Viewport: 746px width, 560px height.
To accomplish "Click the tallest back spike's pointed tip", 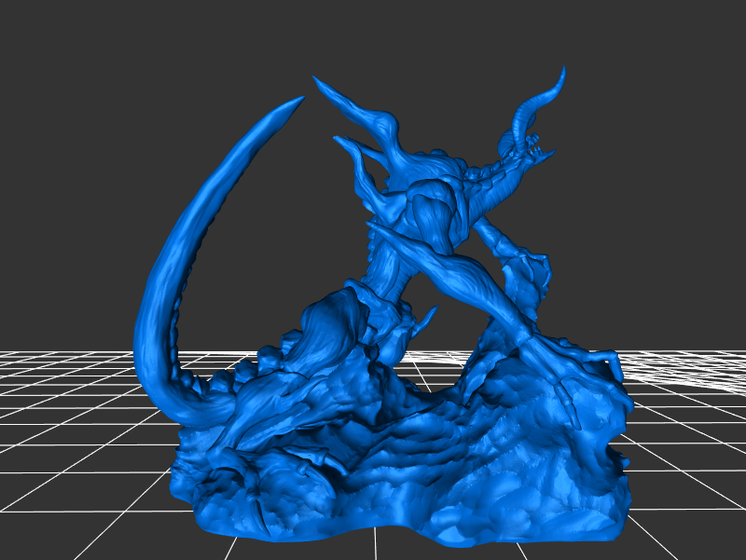I will click(318, 81).
